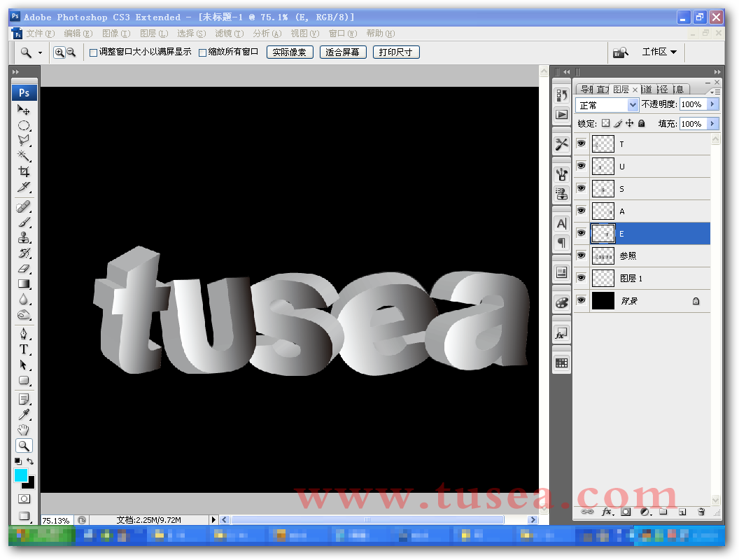Open the opacity slider arrow
The image size is (739, 560).
tap(712, 104)
